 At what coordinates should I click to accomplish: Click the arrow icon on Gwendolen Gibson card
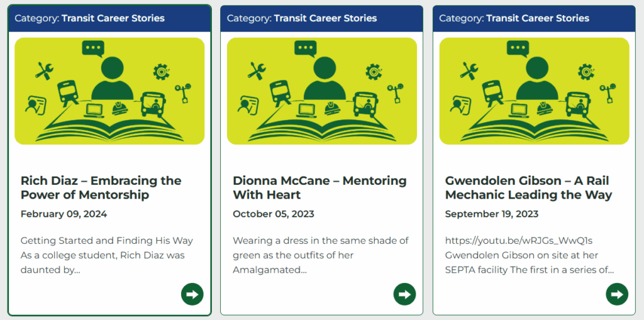click(617, 294)
